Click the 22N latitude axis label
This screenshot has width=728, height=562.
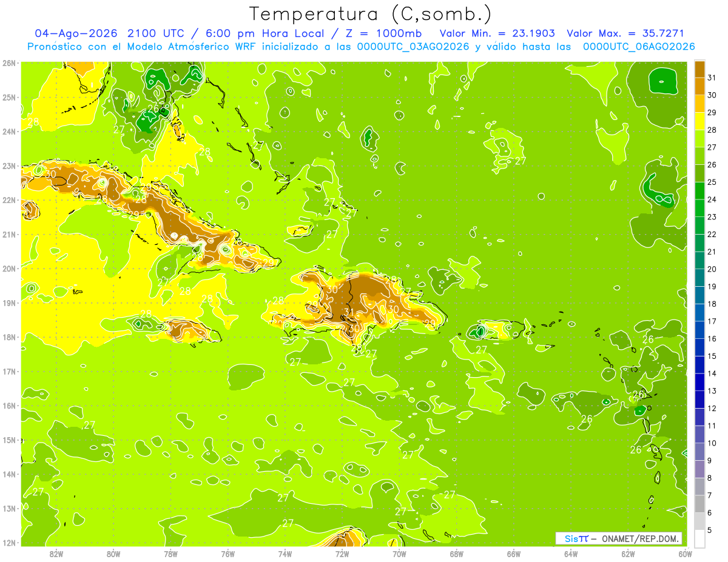[9, 200]
